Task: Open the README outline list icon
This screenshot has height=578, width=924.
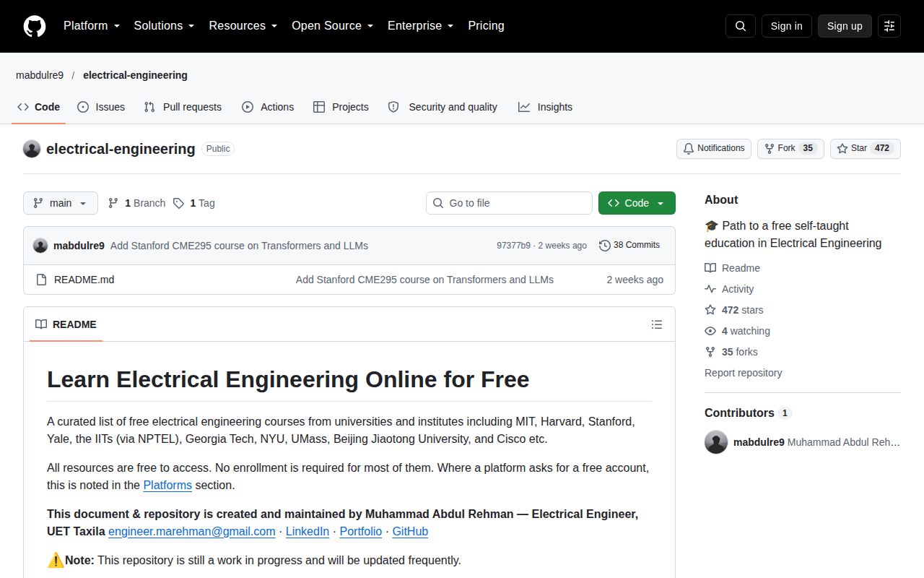Action: tap(657, 324)
